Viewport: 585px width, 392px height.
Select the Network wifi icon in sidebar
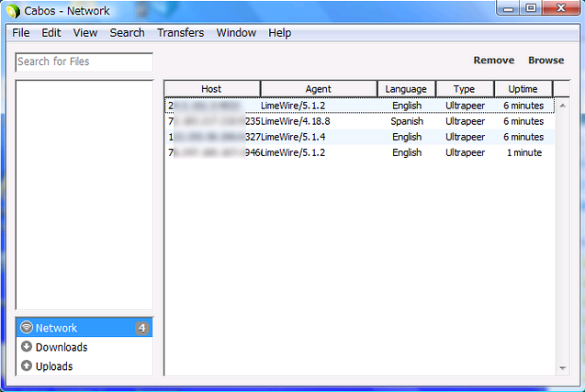27,327
